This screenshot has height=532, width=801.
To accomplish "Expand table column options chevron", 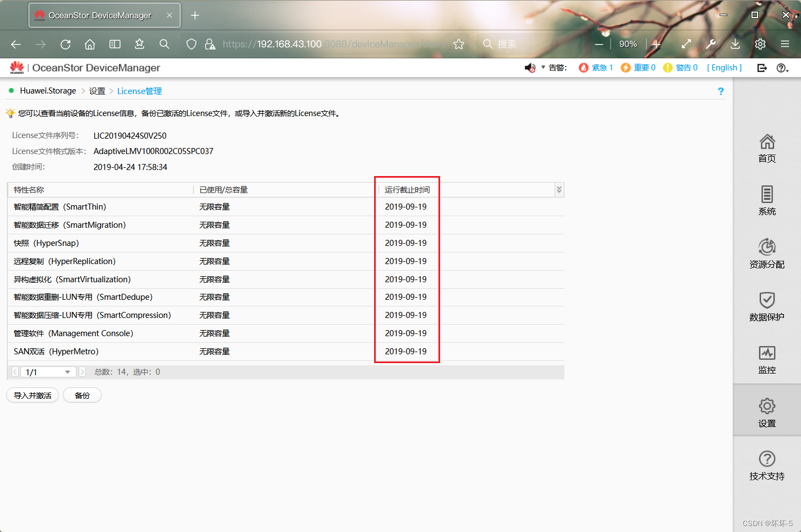I will click(559, 190).
